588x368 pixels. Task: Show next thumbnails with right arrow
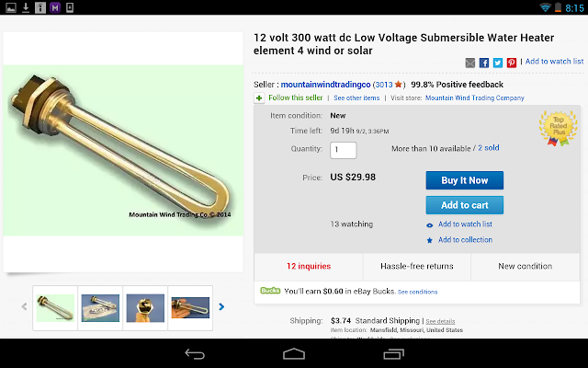[x=221, y=306]
